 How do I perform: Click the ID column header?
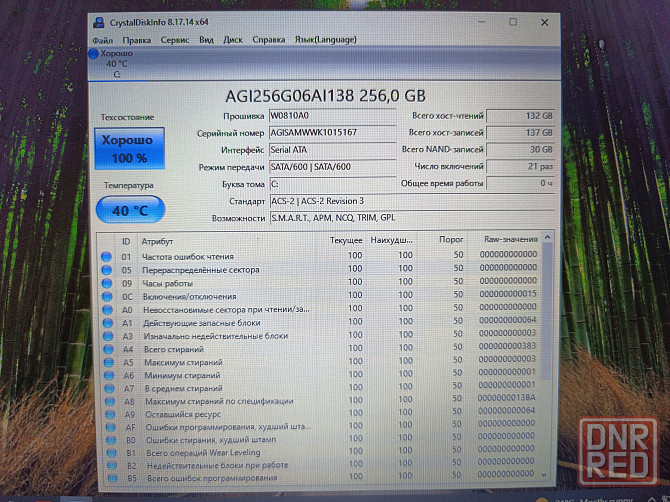[x=126, y=242]
